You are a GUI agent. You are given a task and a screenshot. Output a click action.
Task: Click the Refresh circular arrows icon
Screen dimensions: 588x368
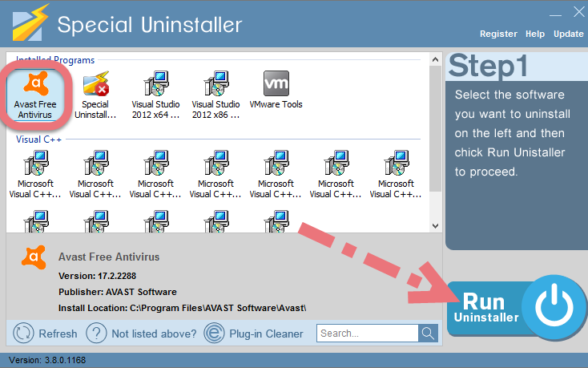[x=23, y=333]
